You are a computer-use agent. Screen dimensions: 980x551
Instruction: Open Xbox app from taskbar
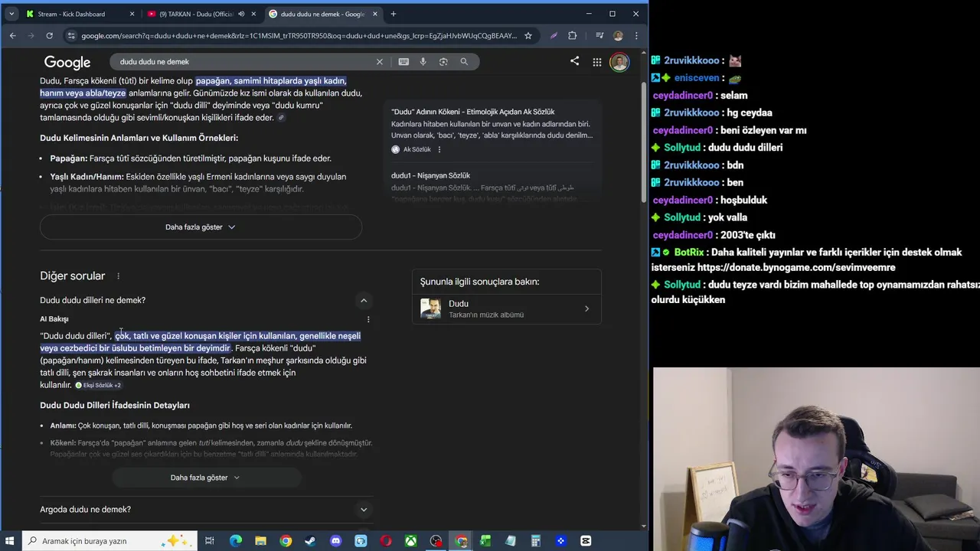point(410,541)
